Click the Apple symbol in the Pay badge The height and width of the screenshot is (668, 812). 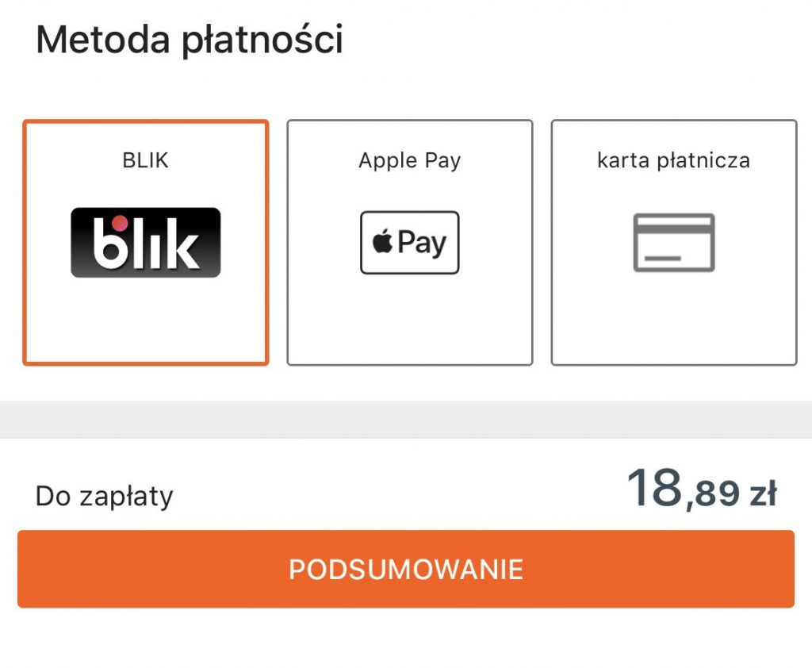coord(383,243)
